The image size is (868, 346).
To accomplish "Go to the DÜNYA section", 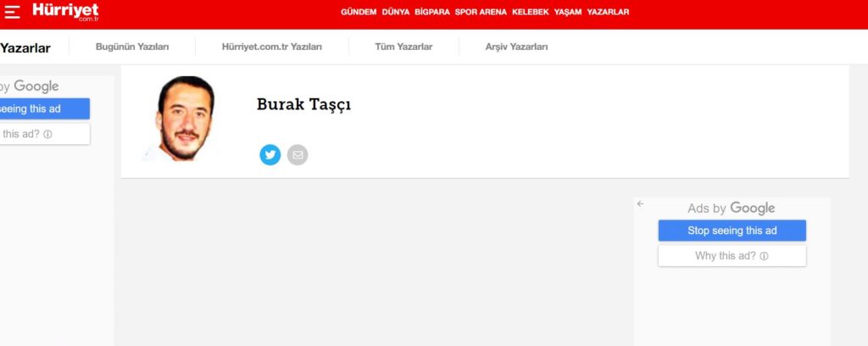I will click(395, 12).
